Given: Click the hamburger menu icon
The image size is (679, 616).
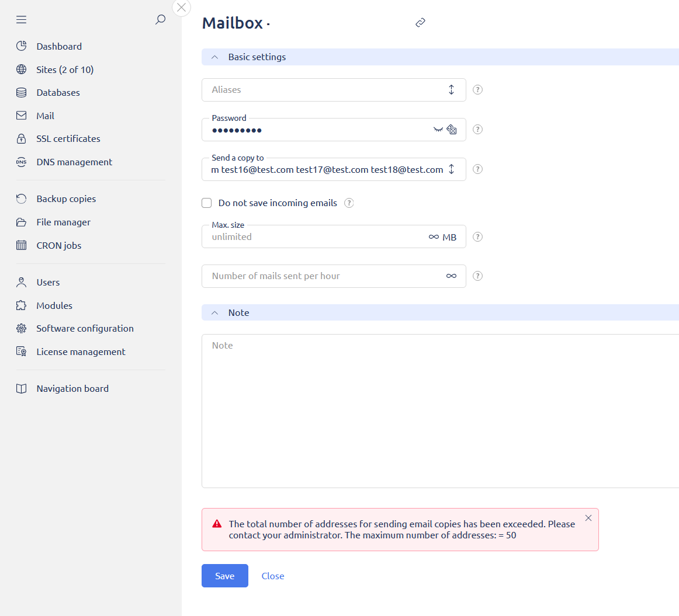Looking at the screenshot, I should (x=22, y=20).
